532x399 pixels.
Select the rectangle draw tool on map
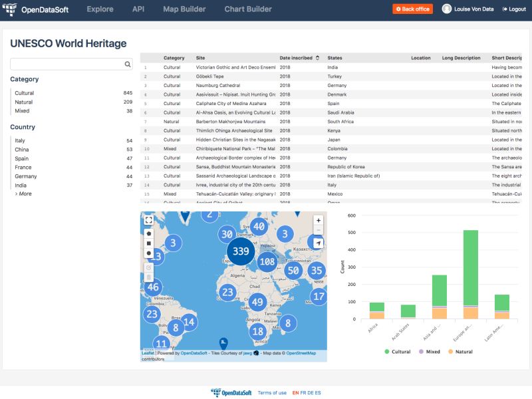pyautogui.click(x=148, y=243)
